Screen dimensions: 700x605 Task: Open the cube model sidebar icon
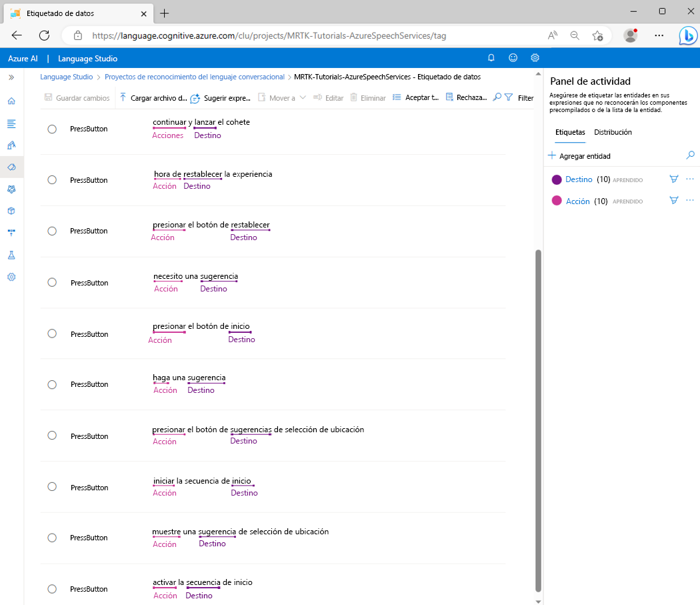pyautogui.click(x=11, y=211)
